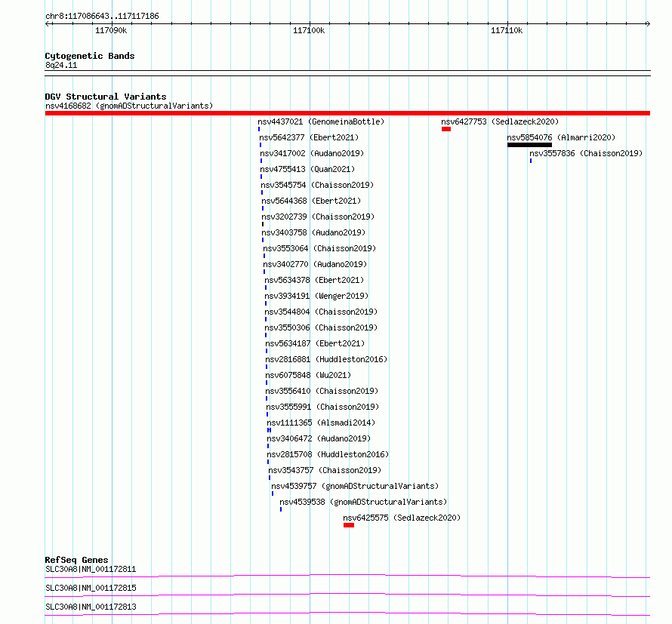Click the 8q24.11 cytogenetic band label
This screenshot has height=624, width=672.
[61, 66]
